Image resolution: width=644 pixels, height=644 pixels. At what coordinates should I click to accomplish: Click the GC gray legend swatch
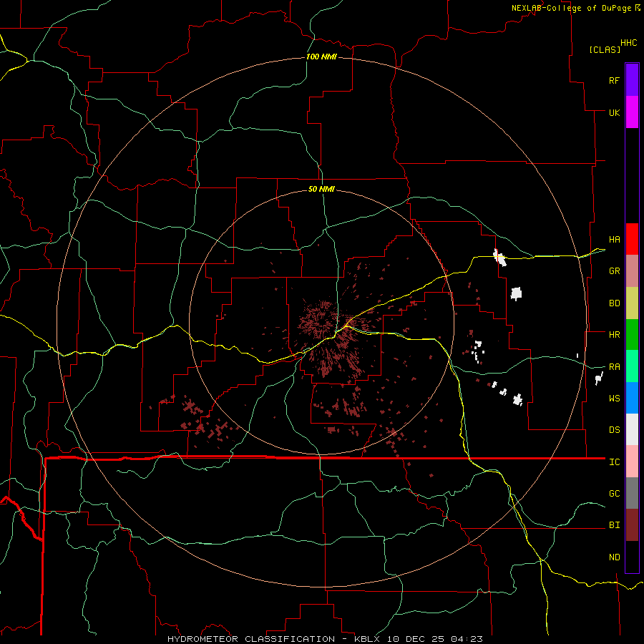pyautogui.click(x=632, y=493)
